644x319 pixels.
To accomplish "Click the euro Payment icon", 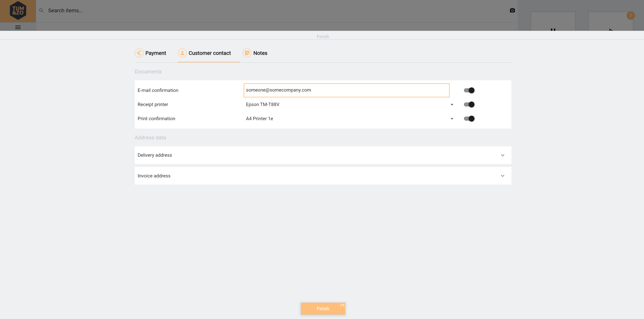I will click(139, 53).
